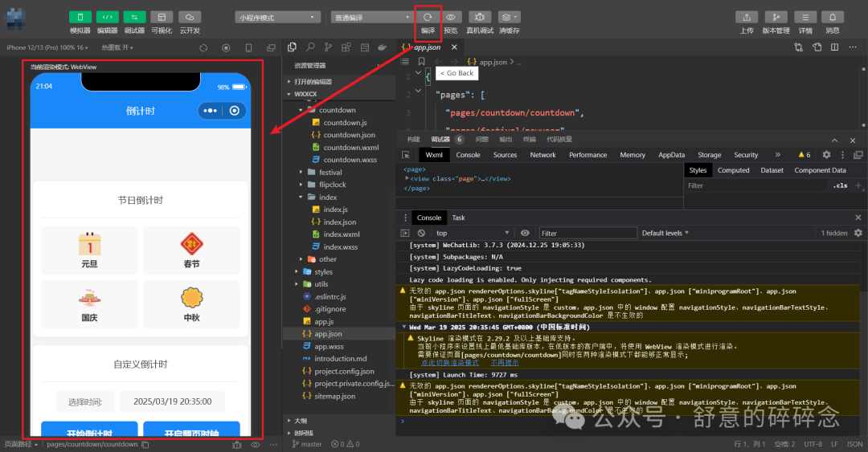Open the 普通编译 compile mode dropdown
This screenshot has height=452, width=868.
tap(371, 18)
